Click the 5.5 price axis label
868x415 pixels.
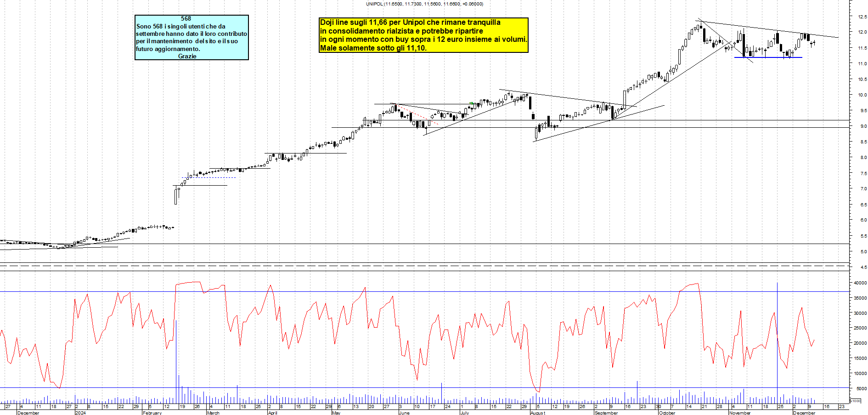point(863,236)
